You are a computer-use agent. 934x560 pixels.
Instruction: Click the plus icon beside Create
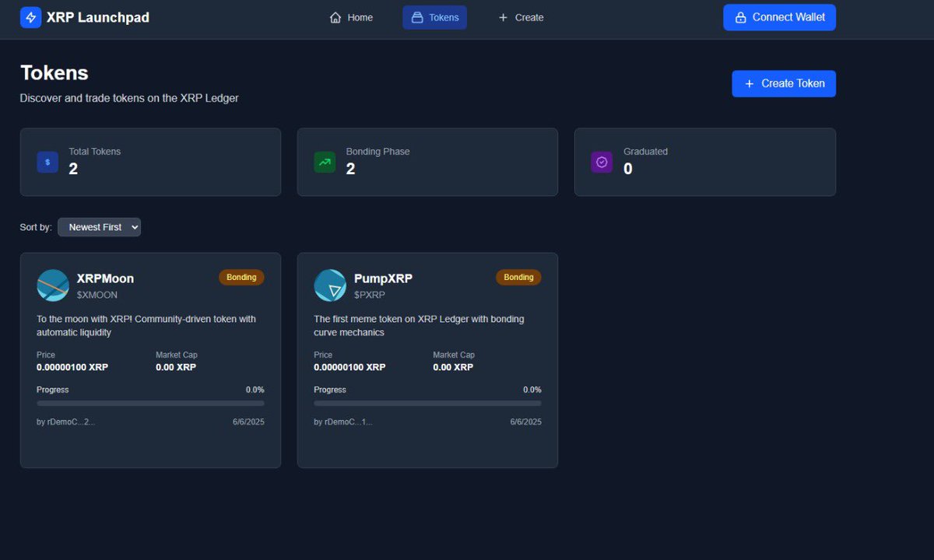tap(503, 17)
